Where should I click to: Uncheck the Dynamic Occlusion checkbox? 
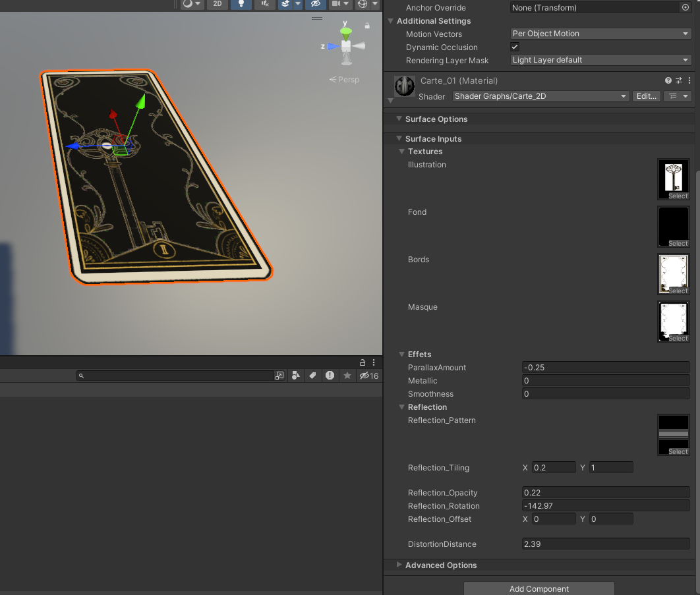pyautogui.click(x=515, y=47)
